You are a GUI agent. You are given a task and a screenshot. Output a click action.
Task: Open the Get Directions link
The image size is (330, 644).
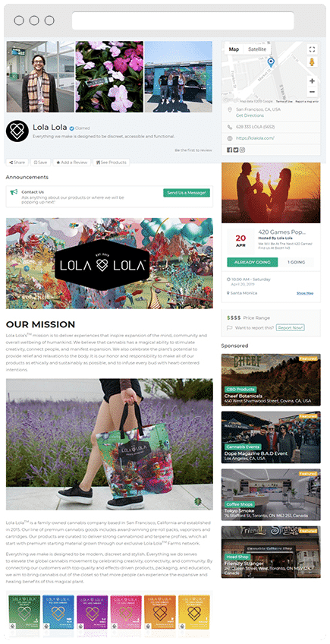250,116
